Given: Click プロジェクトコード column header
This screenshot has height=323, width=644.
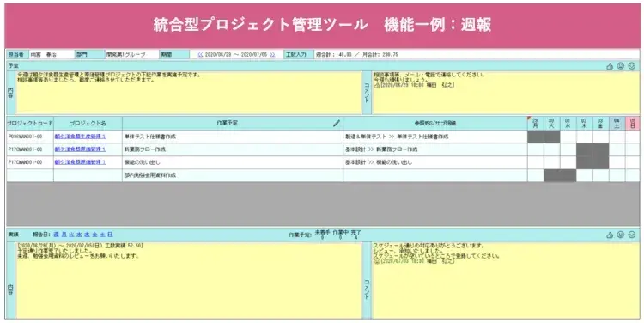Looking at the screenshot, I should coord(30,124).
